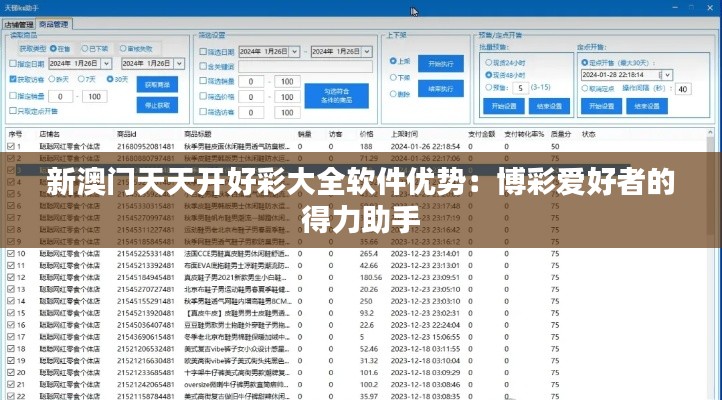
Task: Uncheck the checkbox for row 10
Action: pos(11,253)
